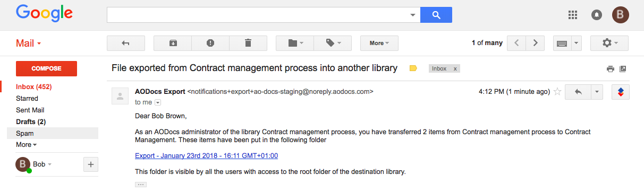Screen dimensions: 644x192
Task: Star the AODocs Export message
Action: coord(557,92)
